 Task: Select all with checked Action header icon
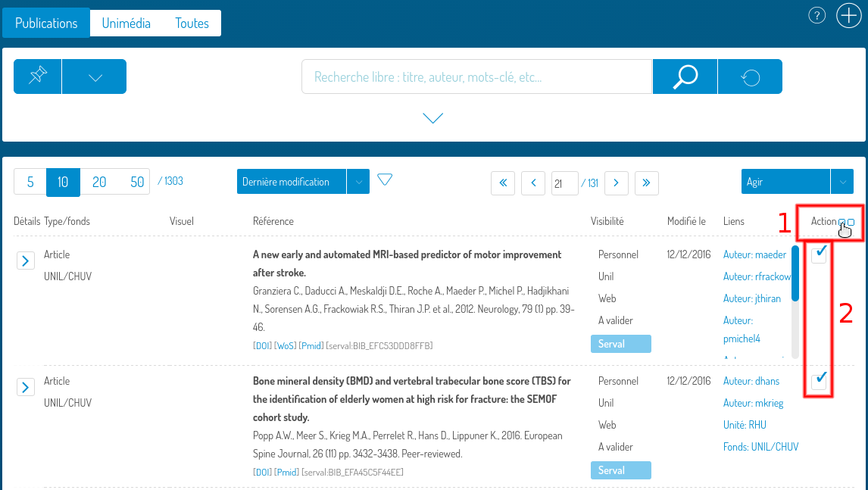tap(841, 222)
